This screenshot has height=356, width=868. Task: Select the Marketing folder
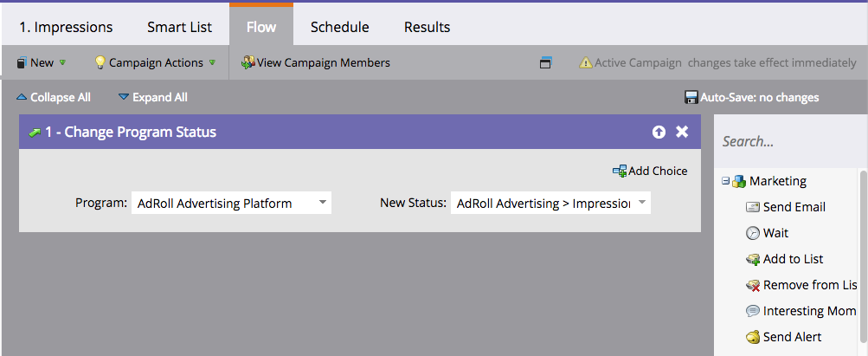(x=778, y=181)
